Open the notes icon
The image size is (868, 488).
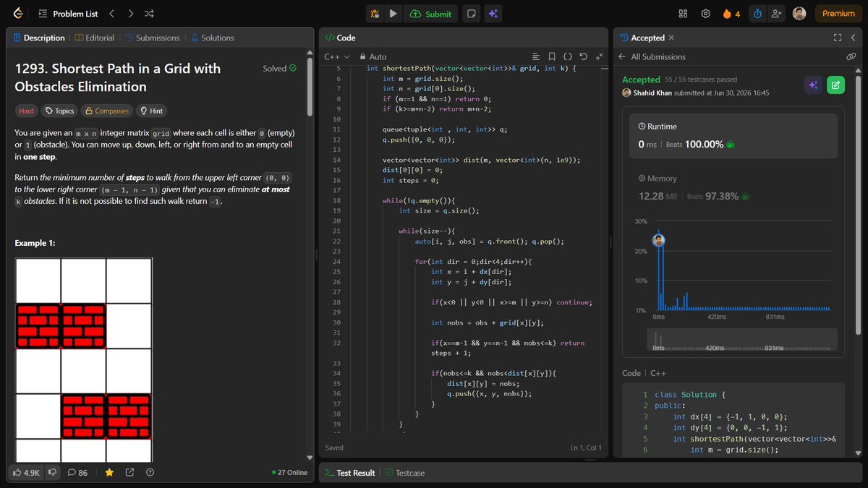point(471,13)
